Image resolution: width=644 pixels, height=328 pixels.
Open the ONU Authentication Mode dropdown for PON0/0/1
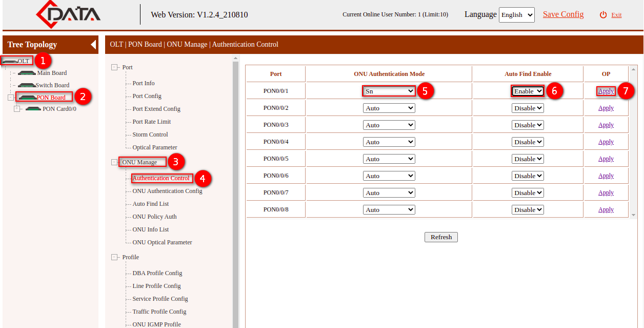tap(389, 90)
